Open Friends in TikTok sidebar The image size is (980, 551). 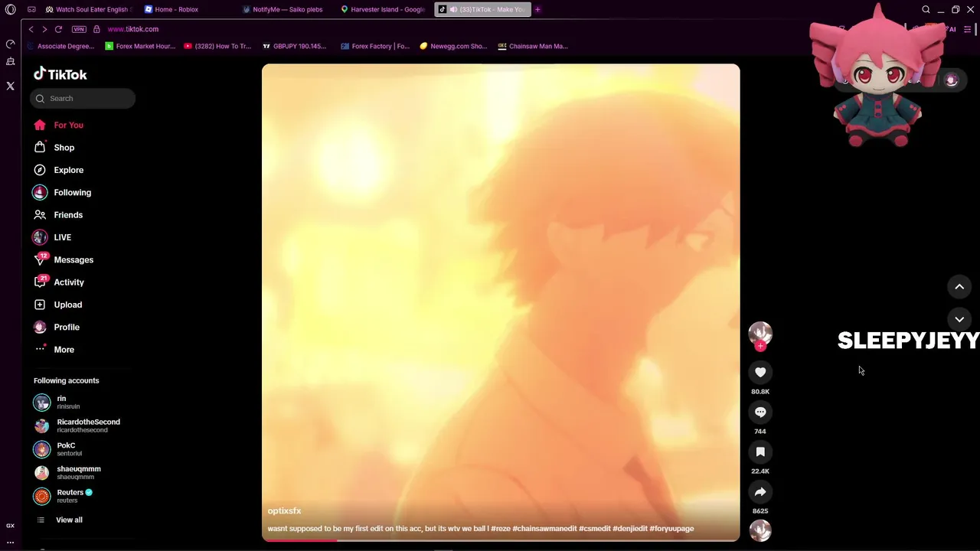pyautogui.click(x=68, y=215)
